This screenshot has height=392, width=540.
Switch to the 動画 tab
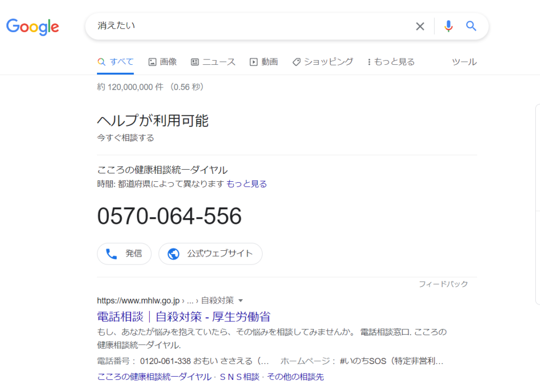click(264, 62)
